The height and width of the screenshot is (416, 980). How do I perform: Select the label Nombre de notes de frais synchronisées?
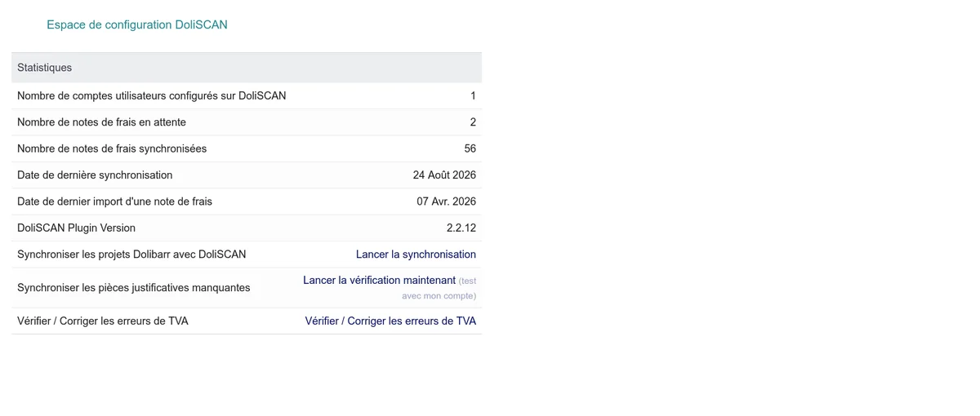pyautogui.click(x=112, y=148)
